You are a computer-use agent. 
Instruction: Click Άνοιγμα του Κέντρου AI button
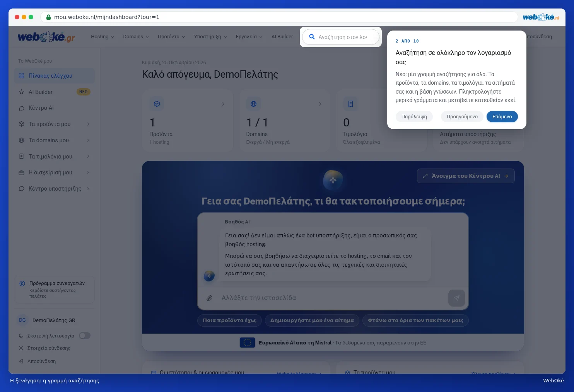pyautogui.click(x=466, y=176)
